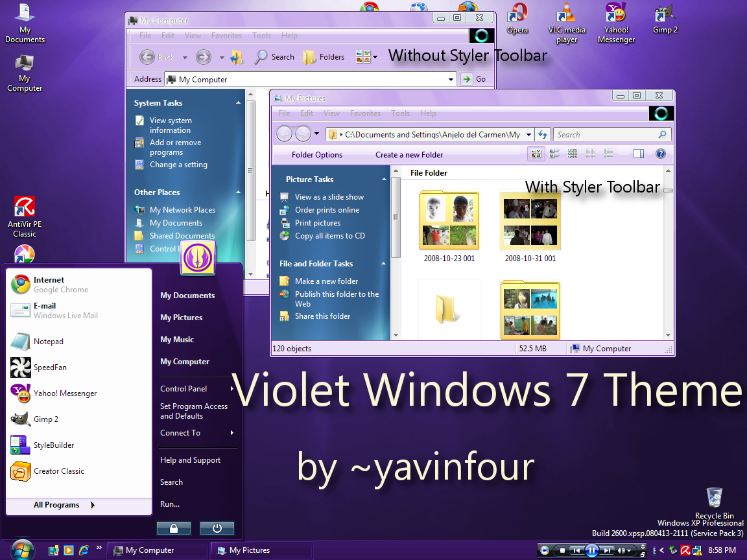The image size is (747, 560).
Task: Select Thumbnails view in My Pictures toolbar
Action: (x=536, y=154)
